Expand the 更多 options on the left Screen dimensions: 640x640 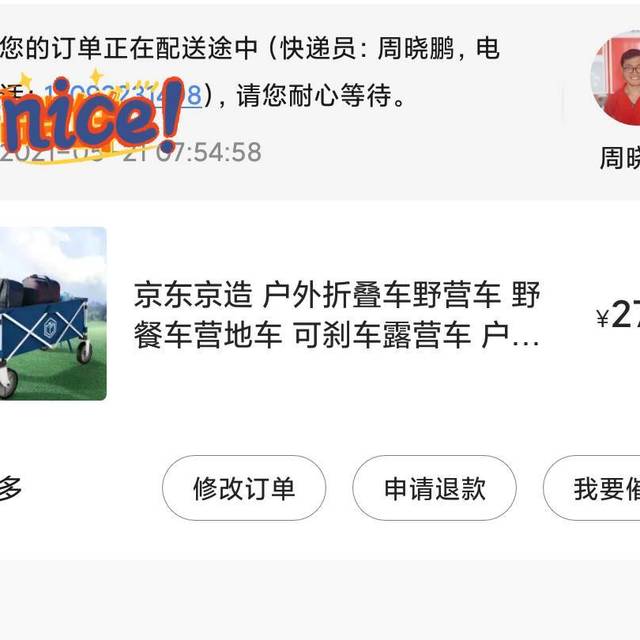pyautogui.click(x=10, y=488)
